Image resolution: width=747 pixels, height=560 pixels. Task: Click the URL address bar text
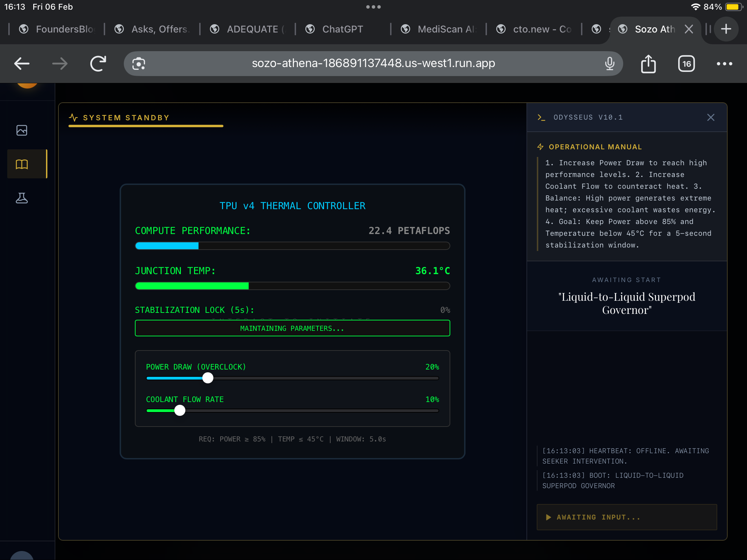373,64
